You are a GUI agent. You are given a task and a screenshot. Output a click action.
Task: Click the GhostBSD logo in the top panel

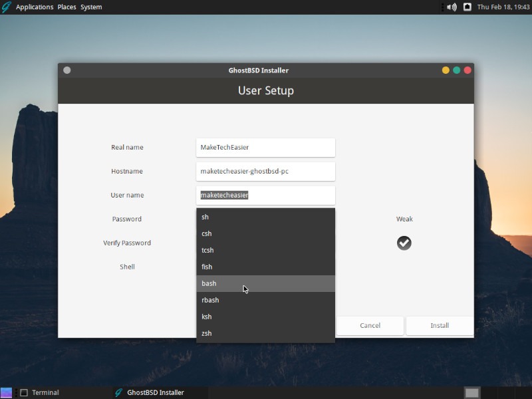(7, 7)
